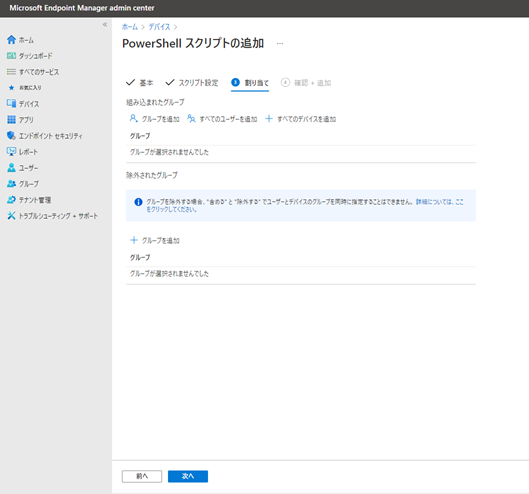
Task: Collapse the sidebar with double-chevron icon
Action: pos(105,24)
